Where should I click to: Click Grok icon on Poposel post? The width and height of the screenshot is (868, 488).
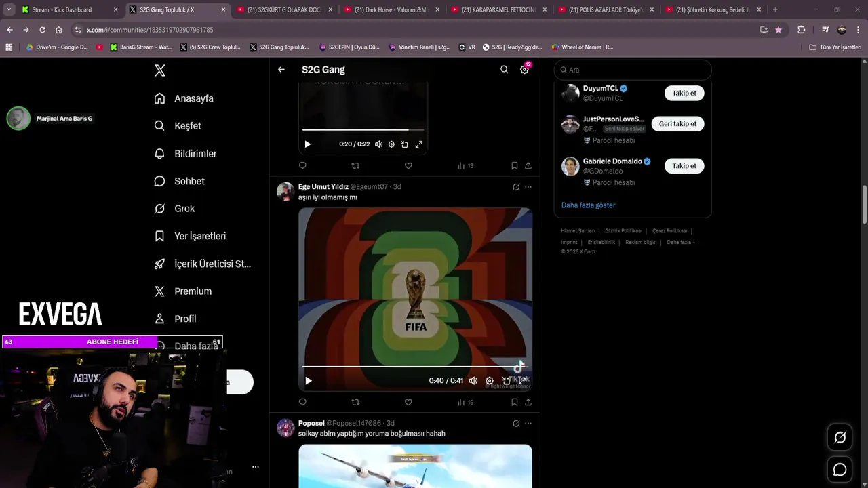click(x=516, y=424)
